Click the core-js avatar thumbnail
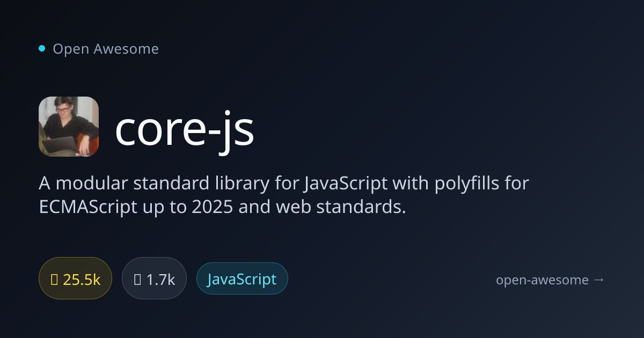Viewport: 644px width, 338px height. (69, 127)
